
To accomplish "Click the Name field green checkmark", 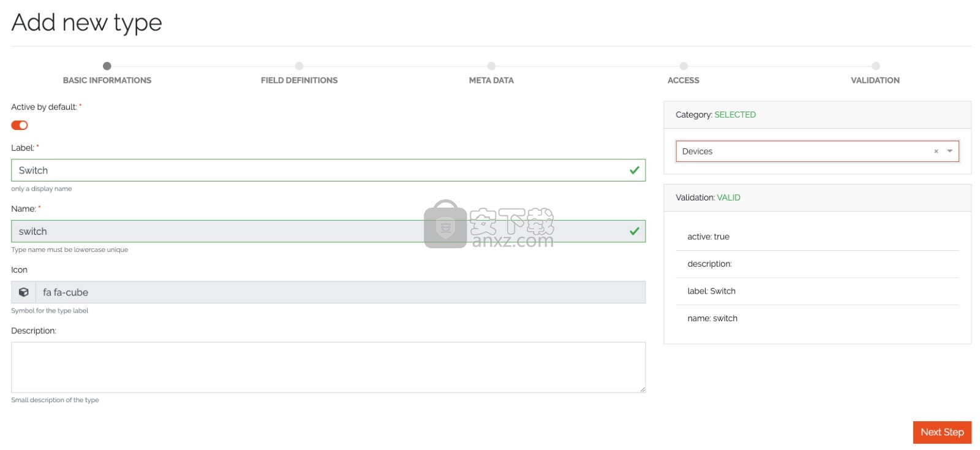I will 635,231.
